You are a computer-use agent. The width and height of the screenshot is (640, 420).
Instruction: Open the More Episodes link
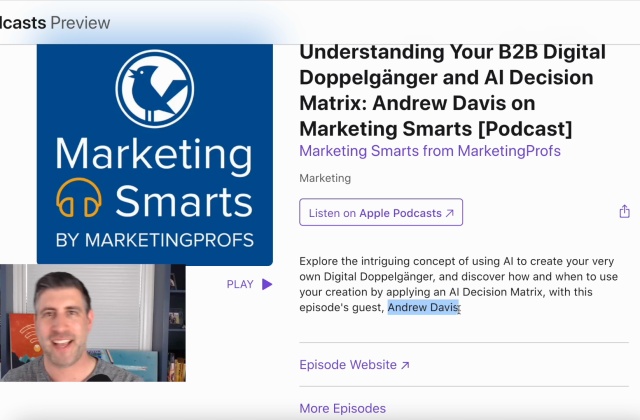(342, 408)
